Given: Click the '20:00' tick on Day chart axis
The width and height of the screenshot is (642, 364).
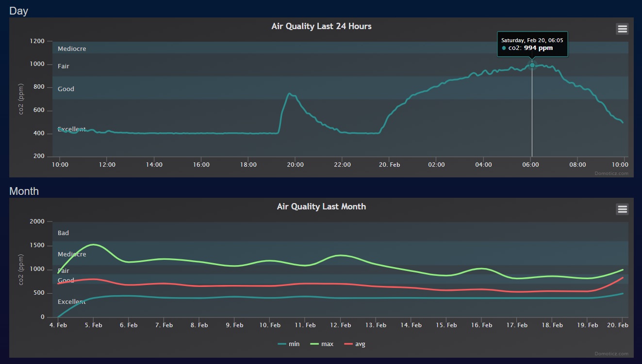Looking at the screenshot, I should [295, 165].
